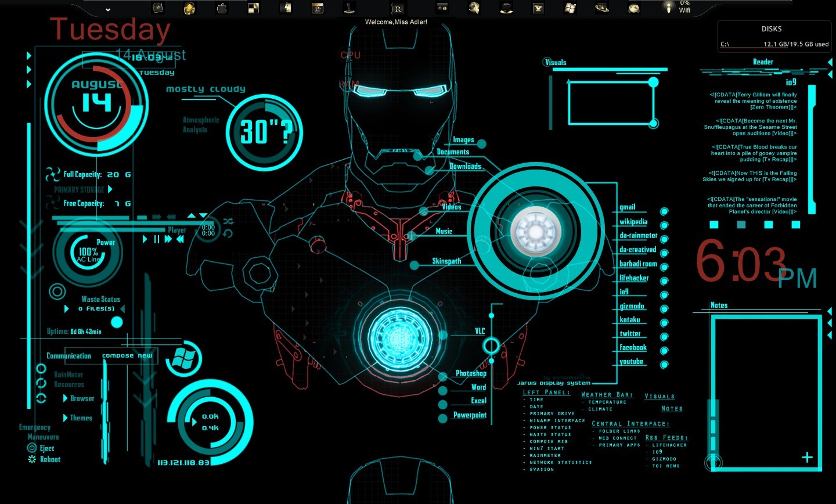
Task: Click the last square below Reader feed
Action: point(796,225)
